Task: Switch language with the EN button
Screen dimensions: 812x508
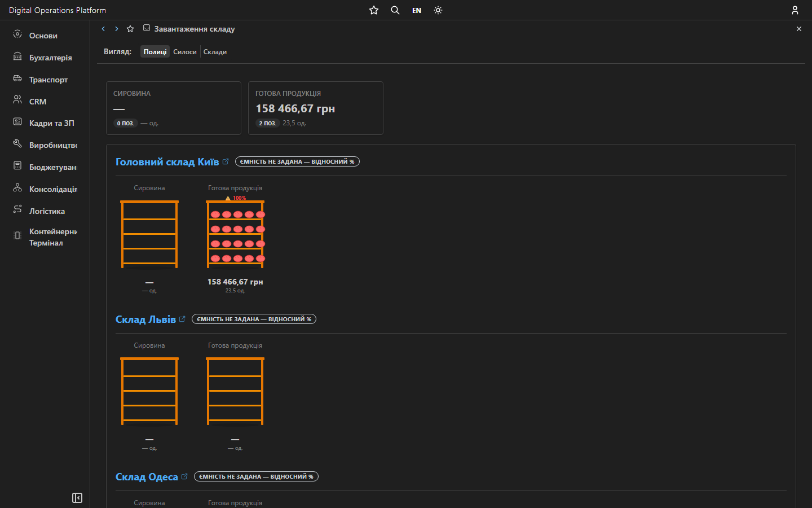Action: (417, 10)
